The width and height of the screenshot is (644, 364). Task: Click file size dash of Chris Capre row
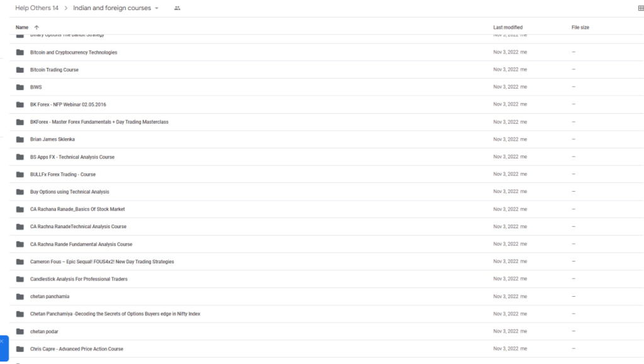pyautogui.click(x=574, y=348)
